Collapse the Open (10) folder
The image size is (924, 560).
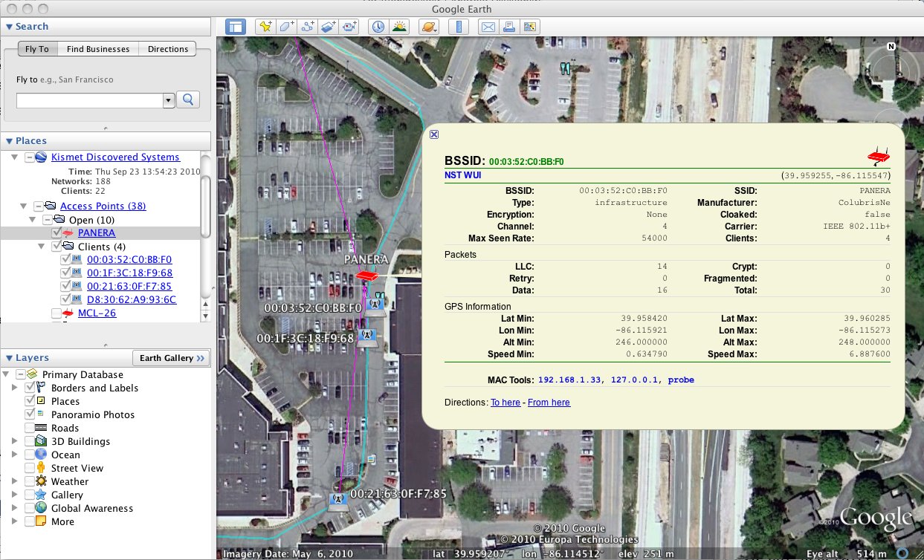coord(33,220)
